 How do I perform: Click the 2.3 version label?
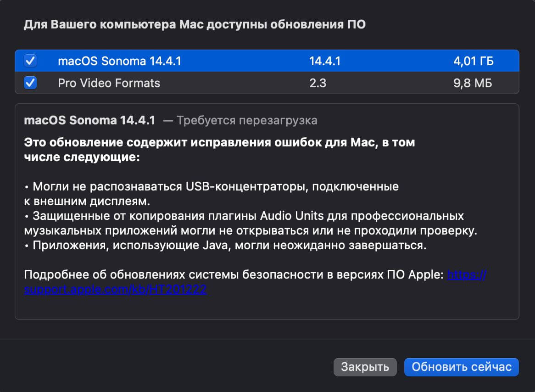pyautogui.click(x=318, y=83)
